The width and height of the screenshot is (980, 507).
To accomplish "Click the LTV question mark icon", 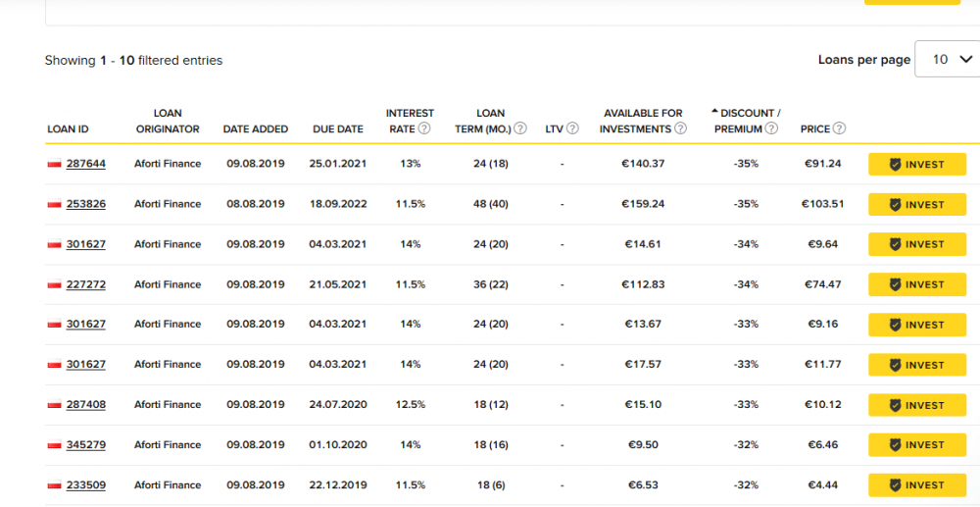I will coord(572,128).
